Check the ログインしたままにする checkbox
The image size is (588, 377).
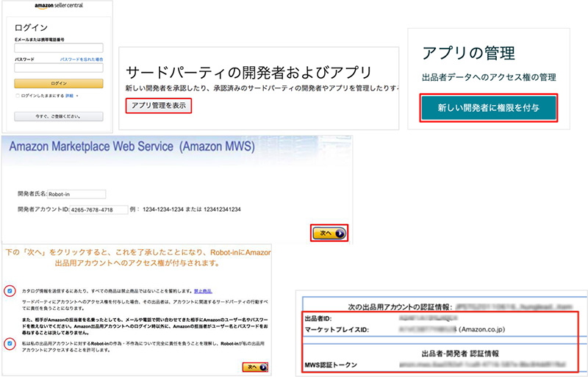[17, 96]
